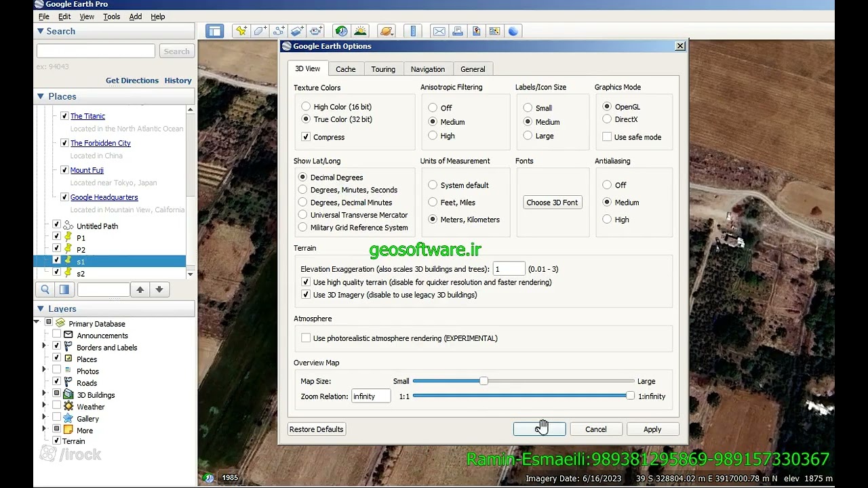The image size is (868, 488).
Task: Click the Apply button
Action: [x=652, y=429]
